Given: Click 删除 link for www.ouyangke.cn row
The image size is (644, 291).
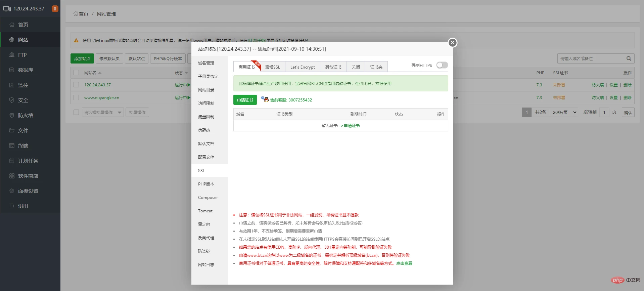Looking at the screenshot, I should (628, 98).
